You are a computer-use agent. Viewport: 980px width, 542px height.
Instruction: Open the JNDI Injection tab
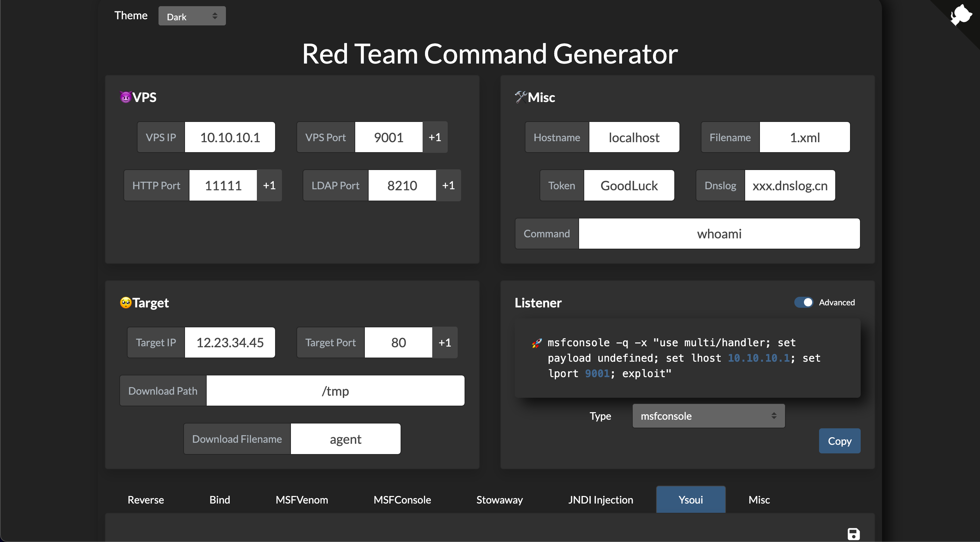coord(600,499)
